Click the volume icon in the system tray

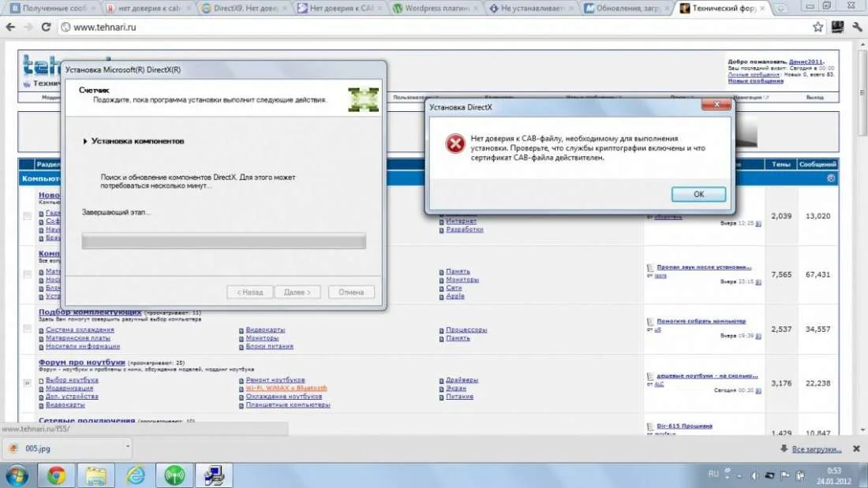(754, 475)
